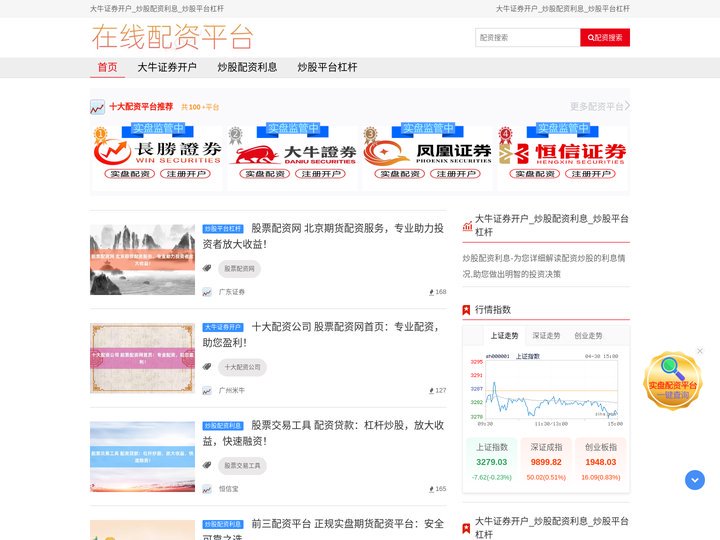Screen dimensions: 720x540
Task: Click tag icon beside 十大配资公司 pill
Action: coord(207,367)
